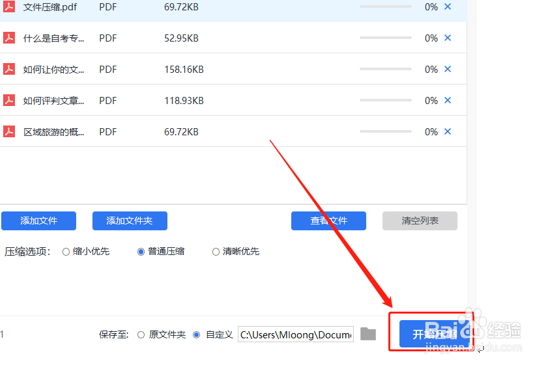Select 普通压缩 compression option
This screenshot has width=554, height=367.
[141, 252]
